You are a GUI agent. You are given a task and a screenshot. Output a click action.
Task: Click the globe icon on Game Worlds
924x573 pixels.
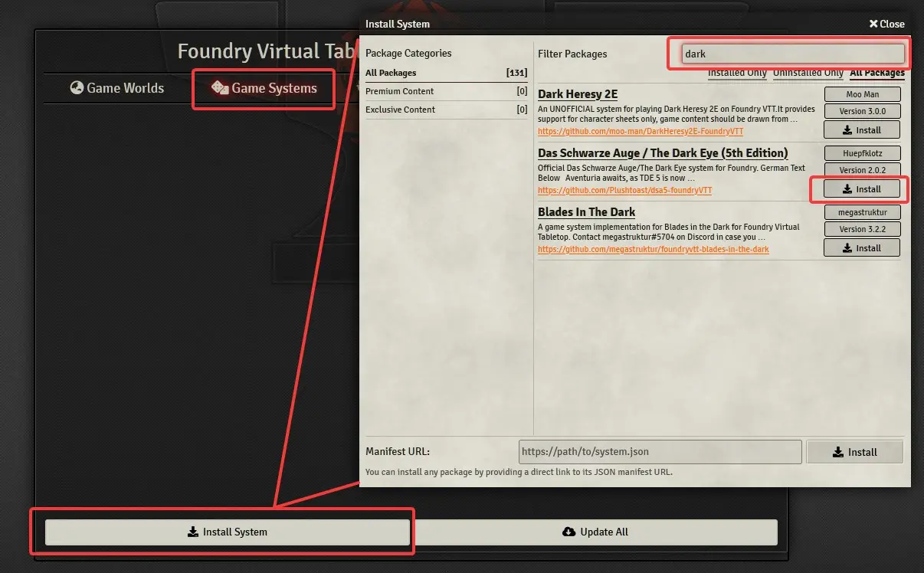[x=77, y=88]
